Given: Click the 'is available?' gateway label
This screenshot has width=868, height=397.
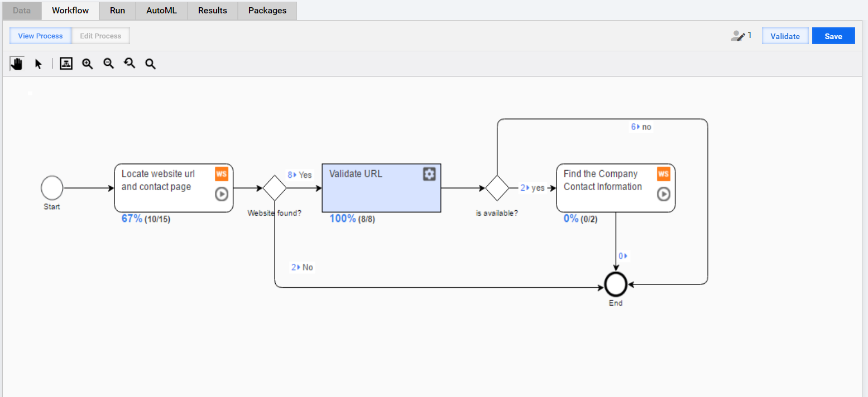Looking at the screenshot, I should (x=497, y=213).
